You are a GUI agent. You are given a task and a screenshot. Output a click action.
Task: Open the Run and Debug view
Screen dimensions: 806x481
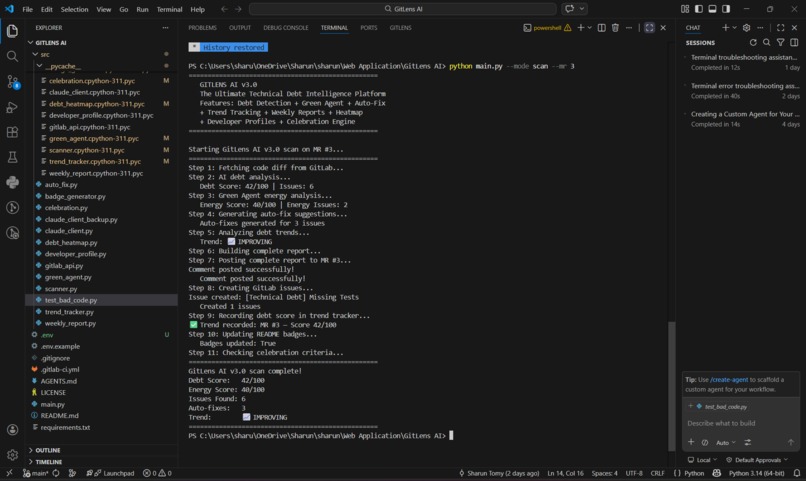click(x=12, y=107)
